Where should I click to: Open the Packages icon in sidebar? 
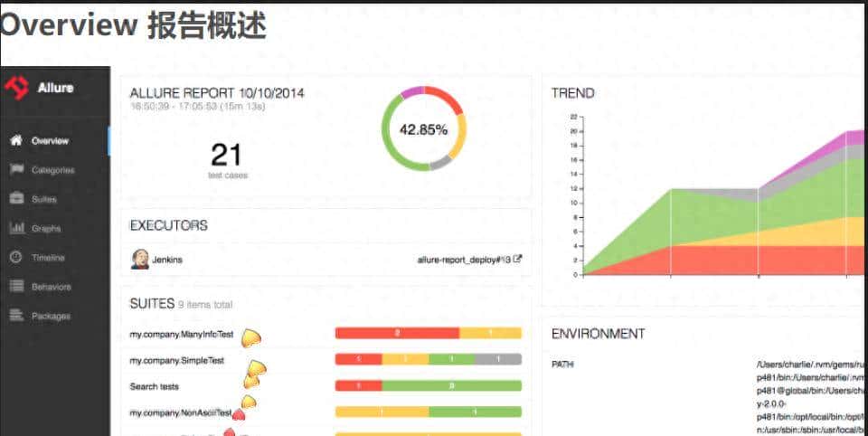pos(16,315)
